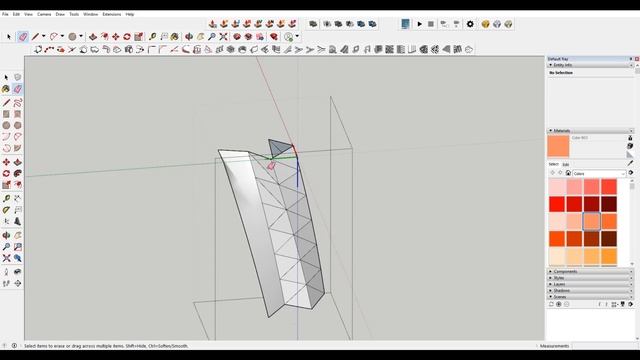Viewport: 640px width, 360px height.
Task: Expand the Components panel
Action: [x=550, y=271]
